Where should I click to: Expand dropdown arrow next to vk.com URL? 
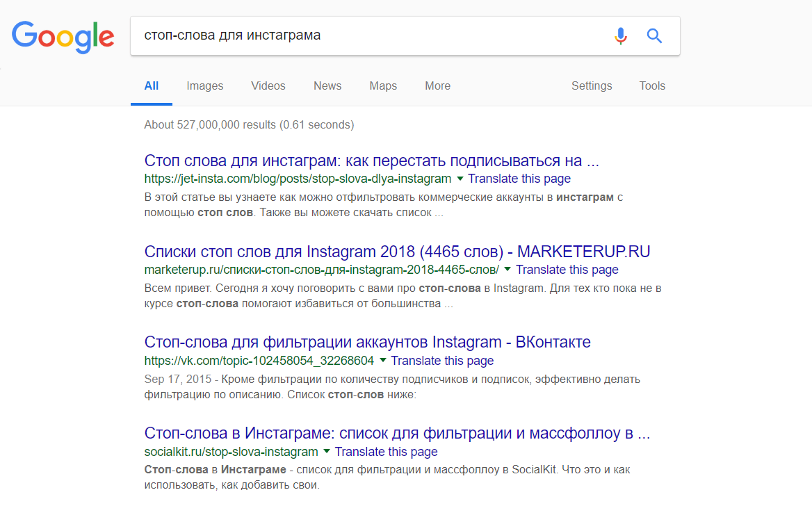click(382, 361)
